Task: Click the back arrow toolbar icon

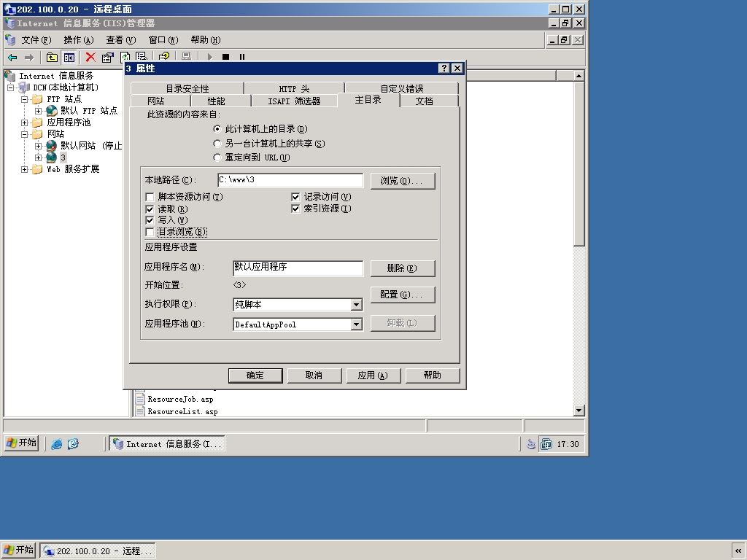Action: pos(13,57)
